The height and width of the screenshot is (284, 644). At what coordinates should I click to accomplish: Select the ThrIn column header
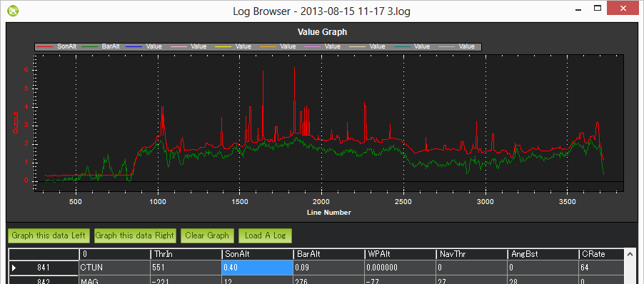[x=186, y=255]
